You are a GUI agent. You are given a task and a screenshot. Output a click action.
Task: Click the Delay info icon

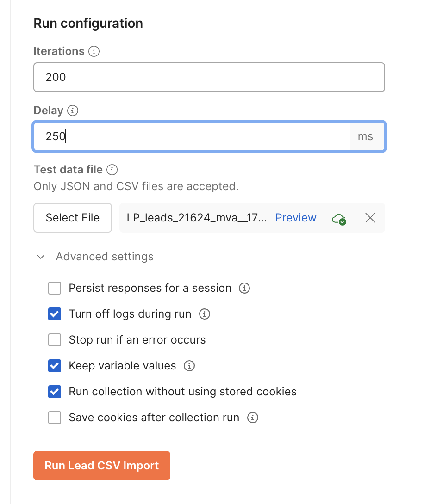(73, 111)
